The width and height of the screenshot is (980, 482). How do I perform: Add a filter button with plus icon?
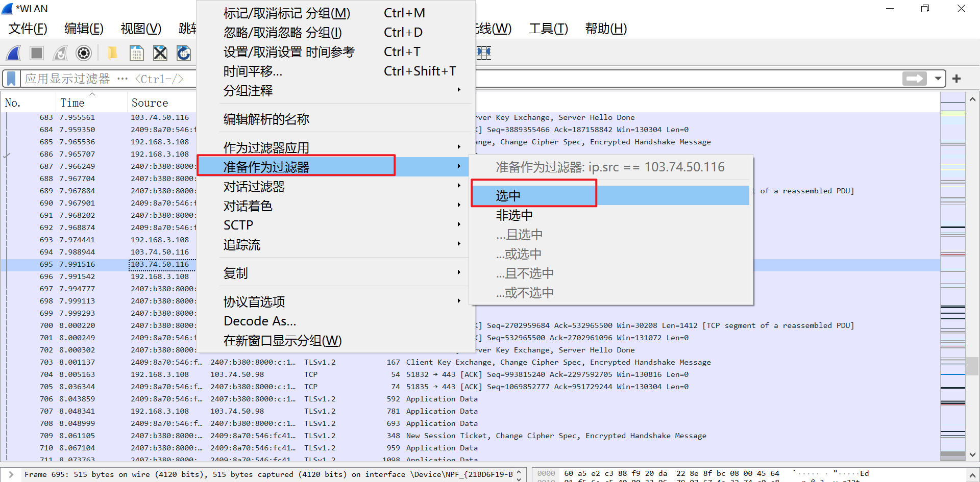point(957,79)
